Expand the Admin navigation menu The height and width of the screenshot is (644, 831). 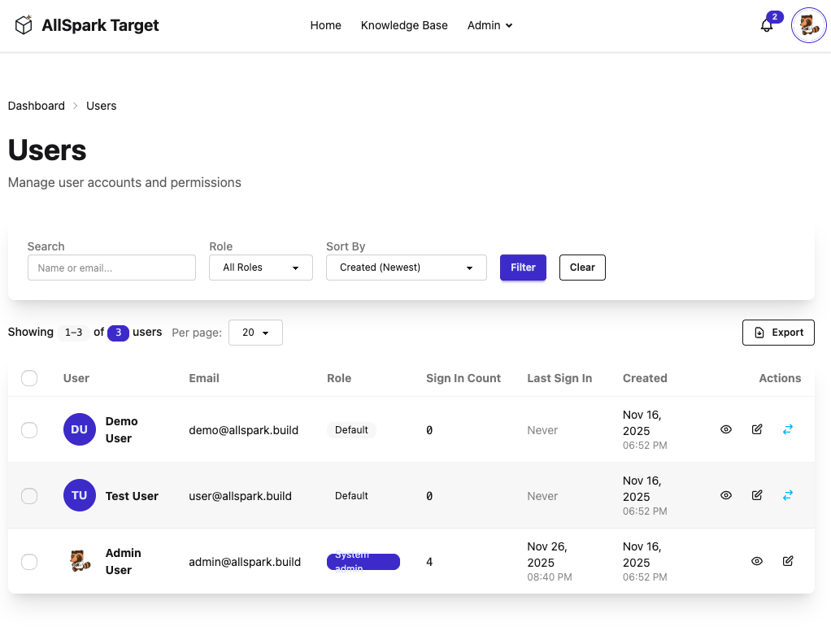(x=489, y=25)
